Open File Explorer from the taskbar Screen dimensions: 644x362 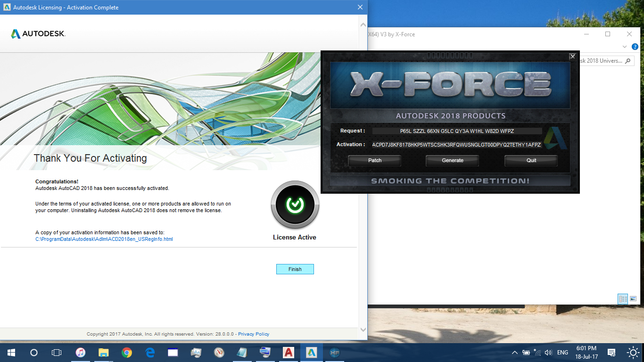(x=104, y=353)
